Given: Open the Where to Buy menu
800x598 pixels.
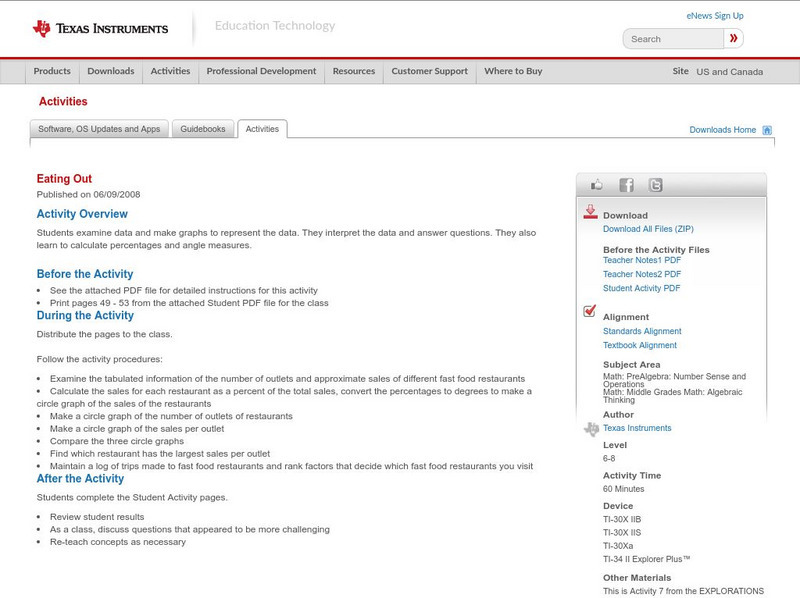Looking at the screenshot, I should 513,71.
